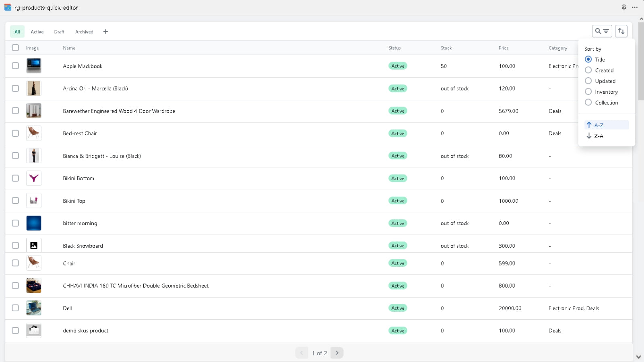
Task: Open the three-dot more options menu
Action: [635, 7]
